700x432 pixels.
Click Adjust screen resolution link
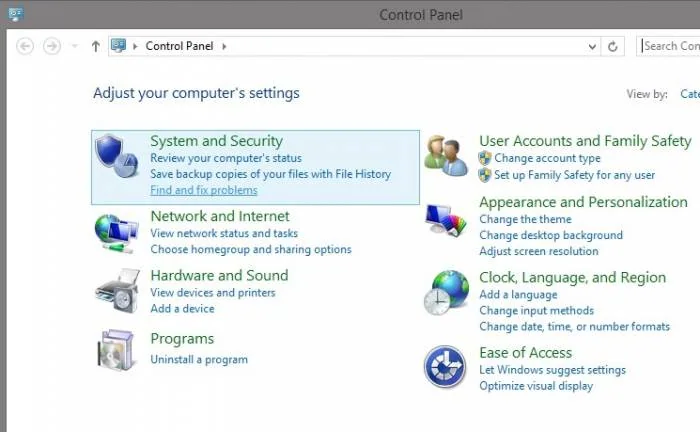[x=539, y=251]
